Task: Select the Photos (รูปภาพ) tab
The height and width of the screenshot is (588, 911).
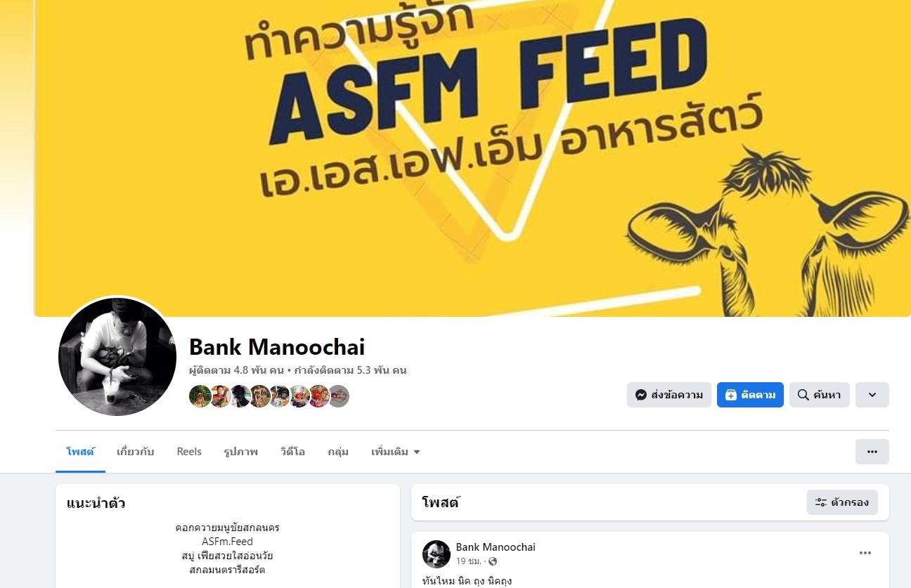Action: pos(241,452)
